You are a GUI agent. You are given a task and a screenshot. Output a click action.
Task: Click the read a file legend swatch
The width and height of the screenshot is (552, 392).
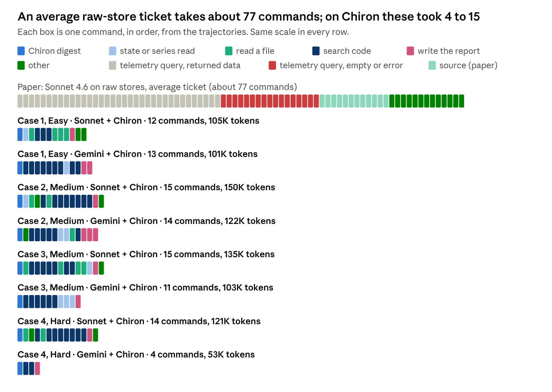229,51
